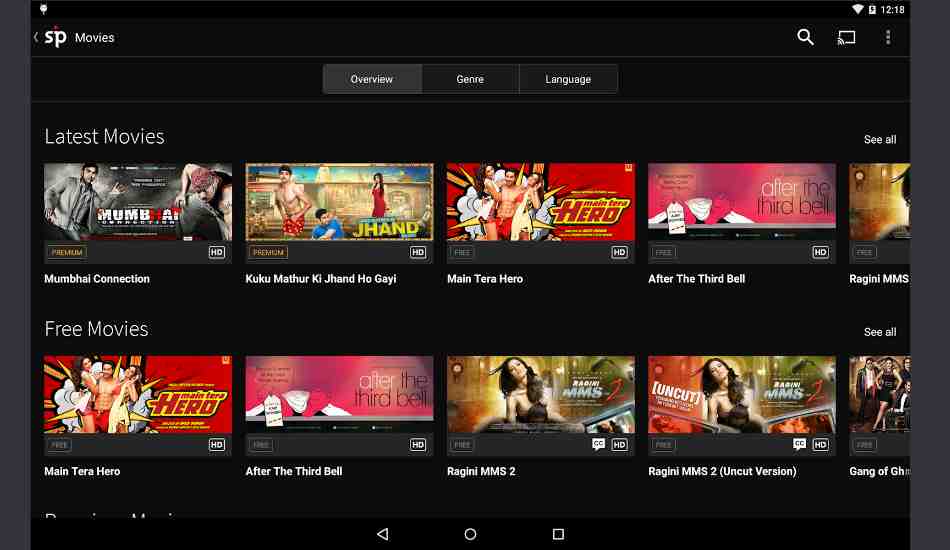Tap the Android recent apps square

click(x=558, y=534)
